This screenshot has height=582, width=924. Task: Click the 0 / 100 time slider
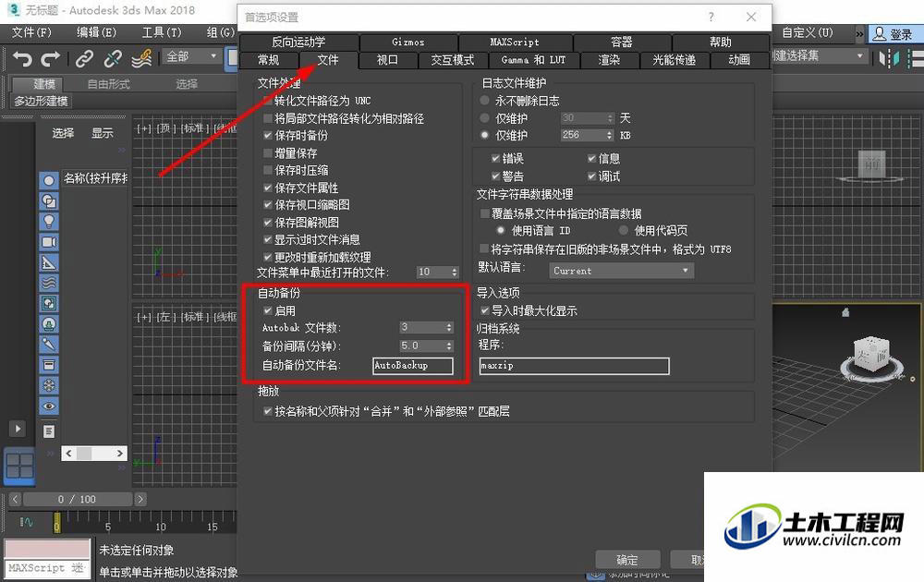[x=77, y=500]
